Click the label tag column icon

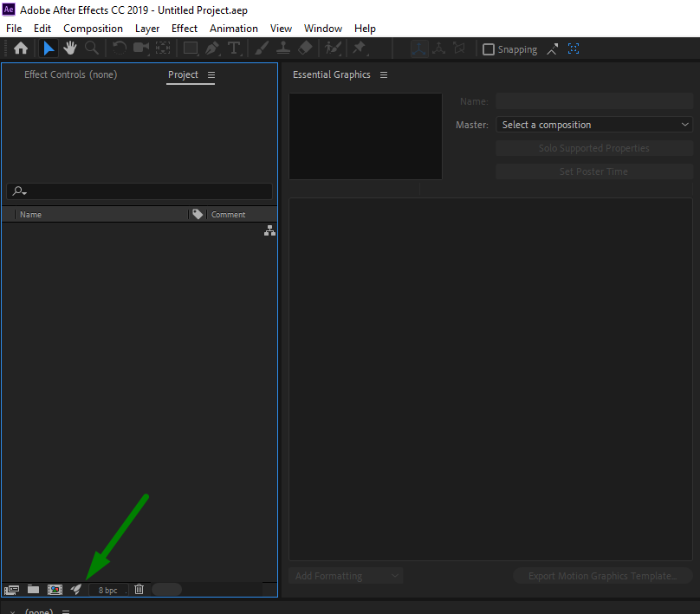point(198,214)
